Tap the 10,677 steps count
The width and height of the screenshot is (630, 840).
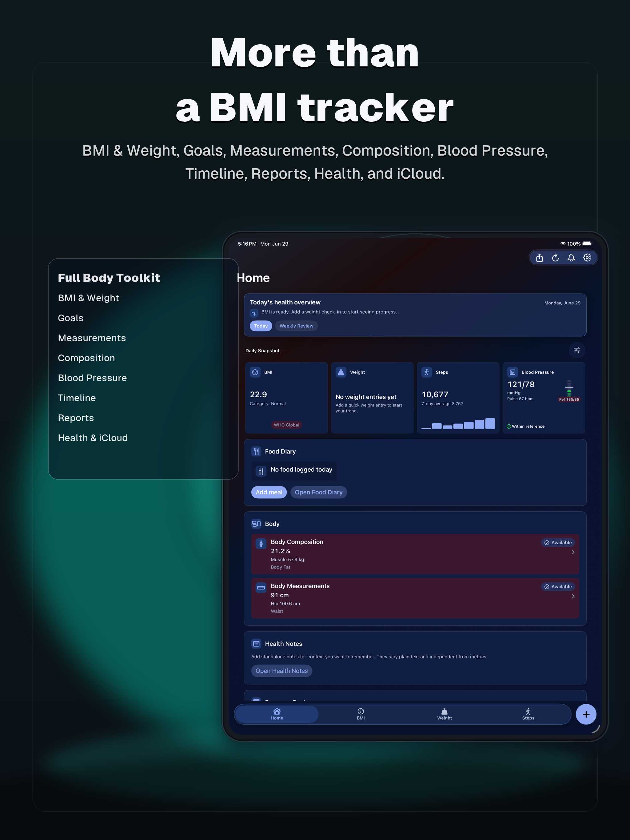pyautogui.click(x=435, y=394)
